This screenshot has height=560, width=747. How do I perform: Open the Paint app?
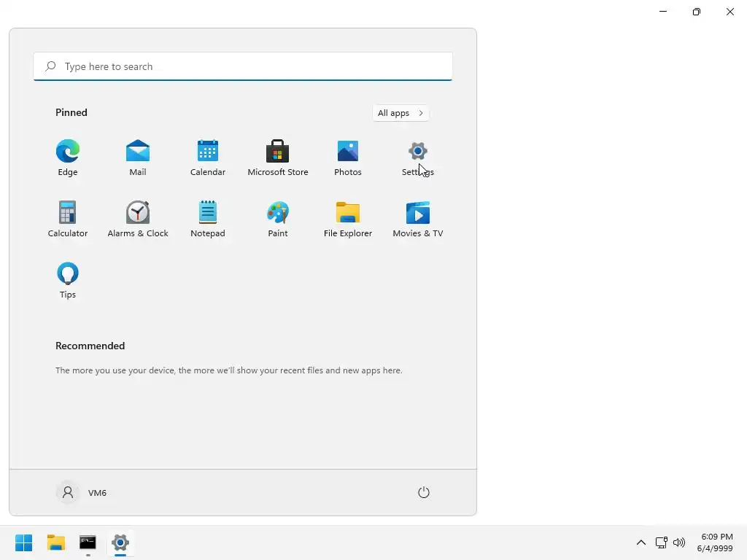pos(278,219)
